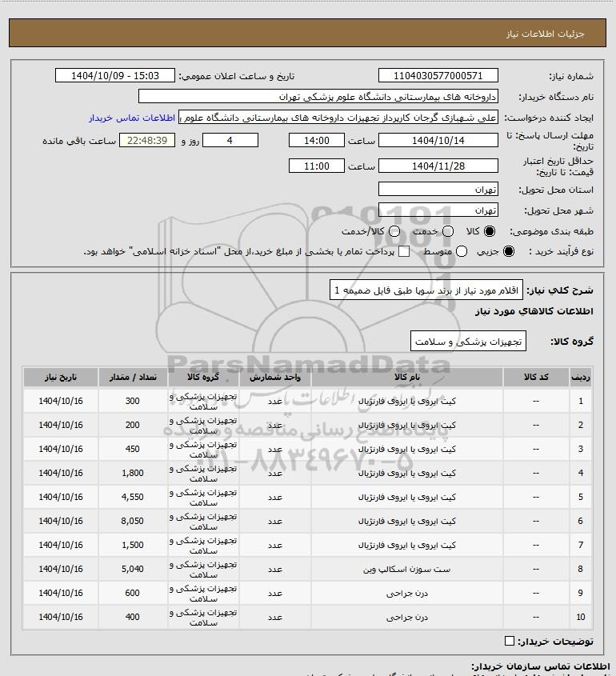Click the quantity 8,050 in row 6
Viewport: 616px width, 676px height.
coord(132,521)
